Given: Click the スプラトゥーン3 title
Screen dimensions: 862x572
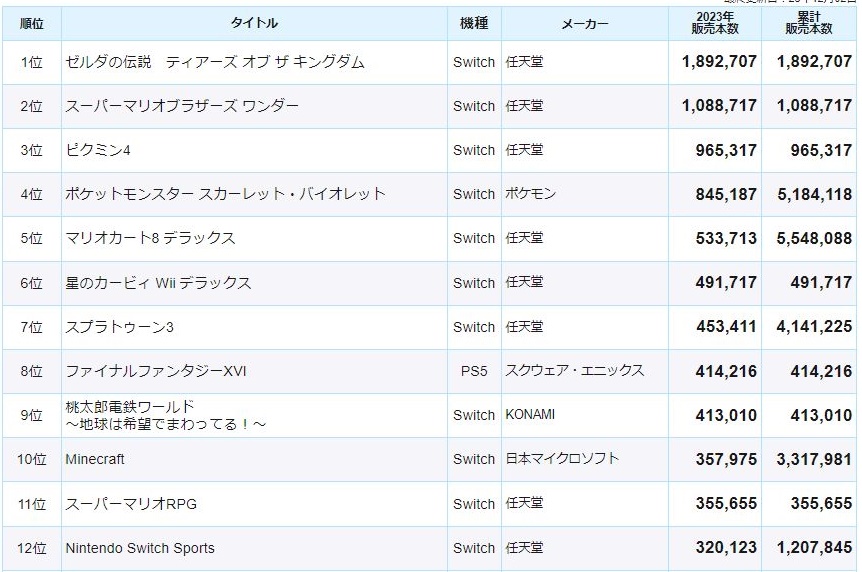Looking at the screenshot, I should pyautogui.click(x=119, y=327).
